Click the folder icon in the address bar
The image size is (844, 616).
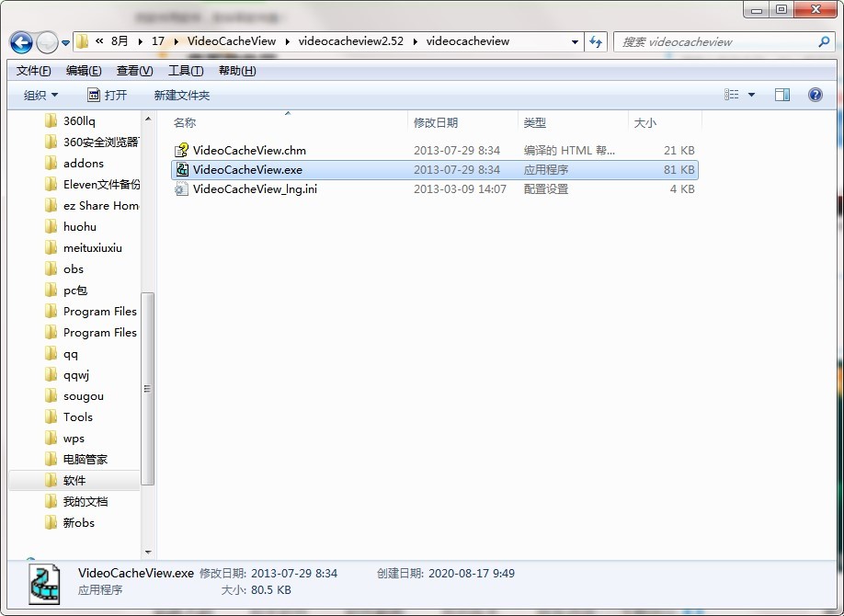[x=82, y=41]
